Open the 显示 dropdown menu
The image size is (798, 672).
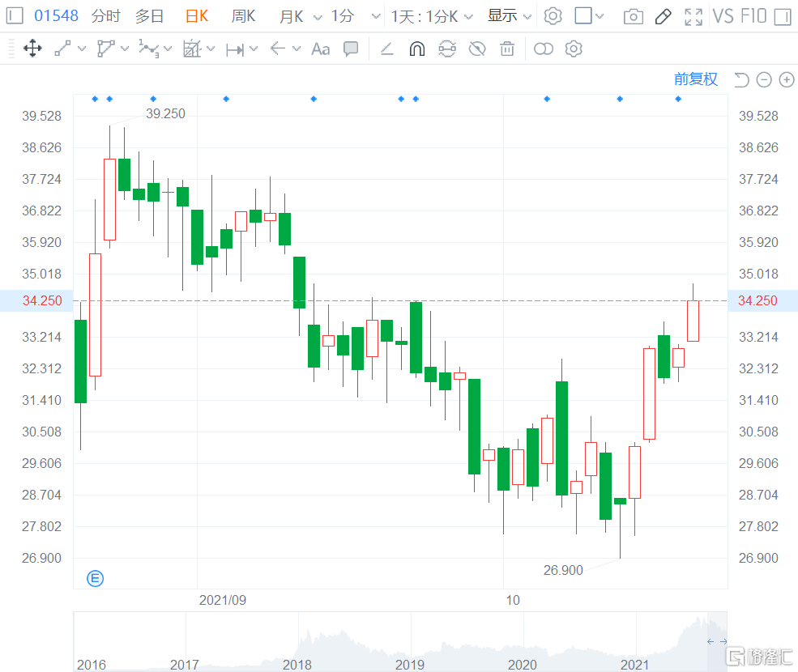510,16
